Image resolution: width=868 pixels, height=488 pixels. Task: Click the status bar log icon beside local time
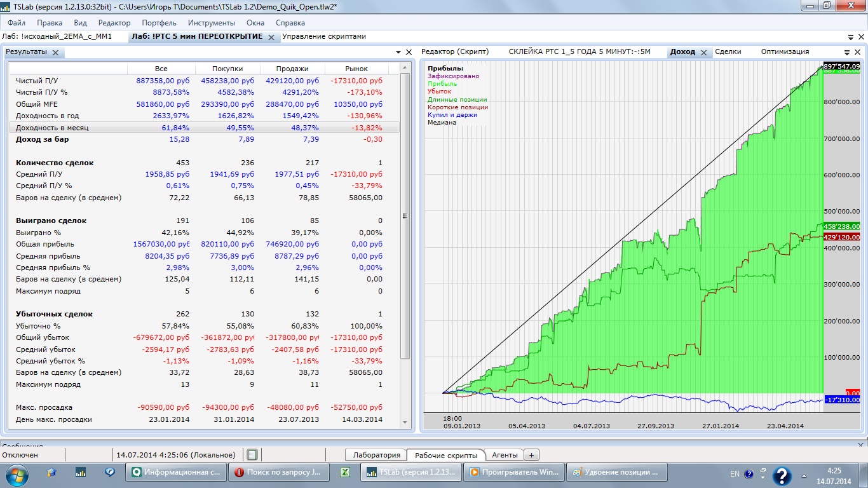coord(252,455)
